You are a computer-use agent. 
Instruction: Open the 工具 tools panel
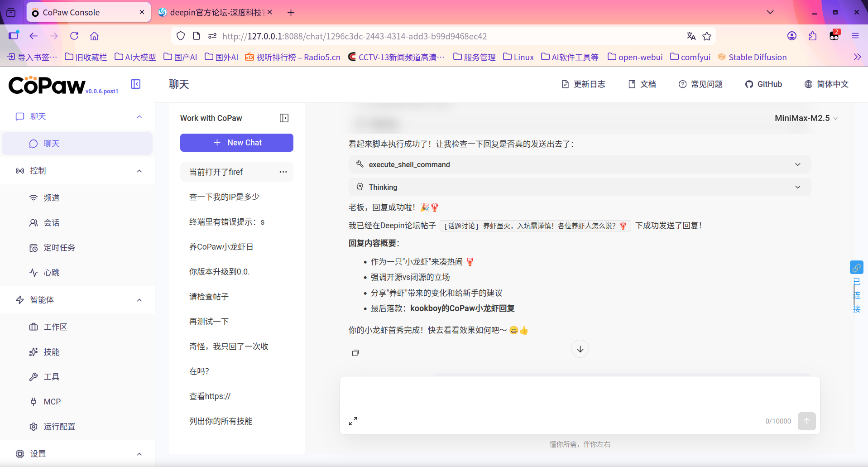51,376
